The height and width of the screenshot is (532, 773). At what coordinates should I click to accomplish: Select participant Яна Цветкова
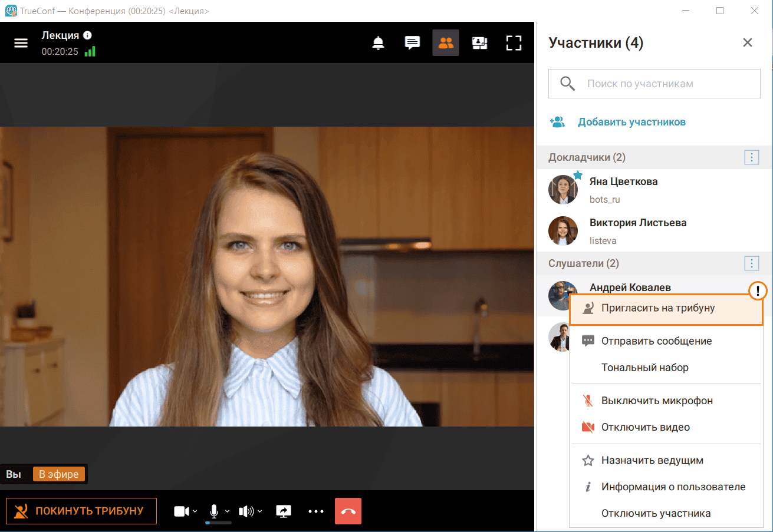(654, 190)
